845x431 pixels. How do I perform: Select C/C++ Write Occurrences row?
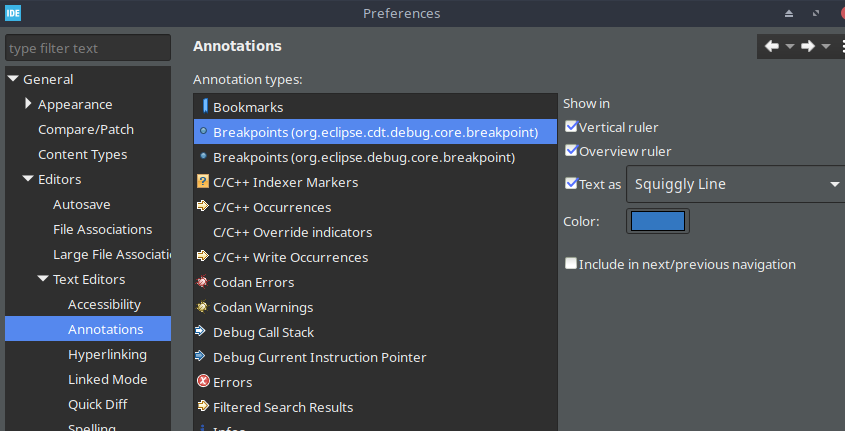click(375, 257)
